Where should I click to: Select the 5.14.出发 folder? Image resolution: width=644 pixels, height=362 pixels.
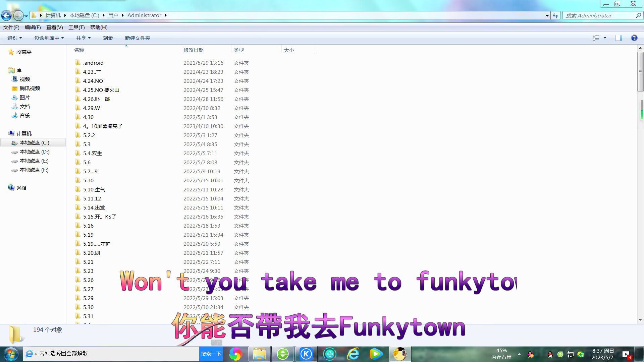coord(94,208)
